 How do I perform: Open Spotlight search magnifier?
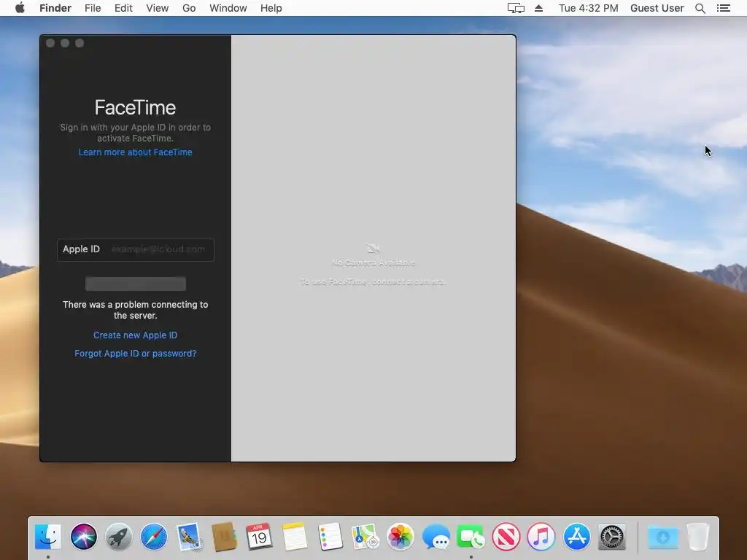coord(700,8)
